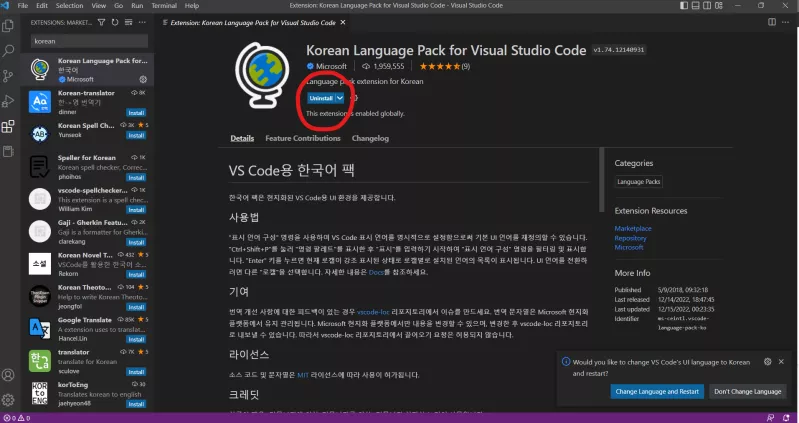Open the Edit menu

42,6
